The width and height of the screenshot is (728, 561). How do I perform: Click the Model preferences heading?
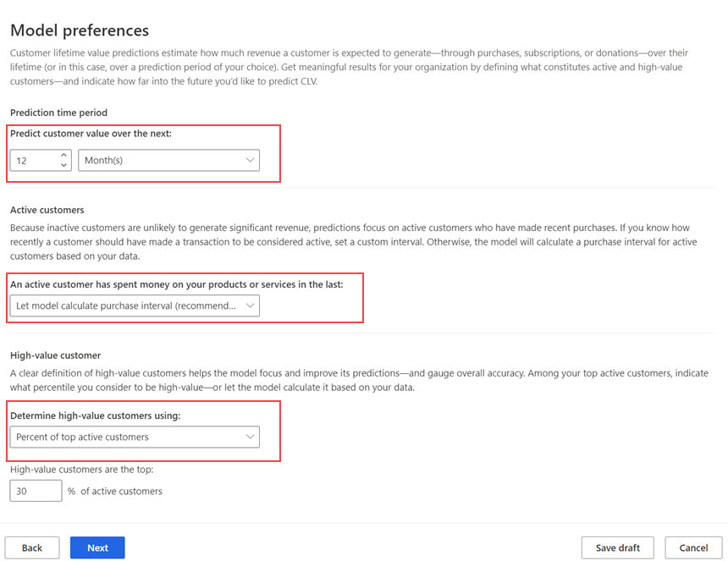[80, 30]
